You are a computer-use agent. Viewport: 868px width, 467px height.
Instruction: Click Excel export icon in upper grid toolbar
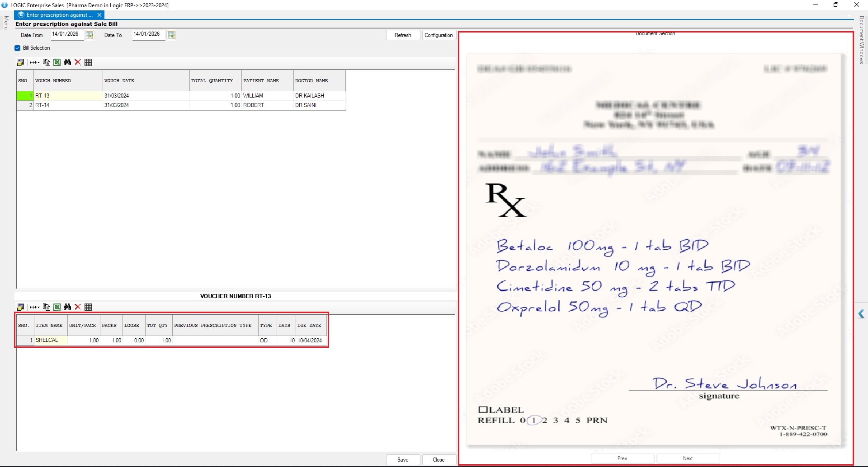point(57,62)
